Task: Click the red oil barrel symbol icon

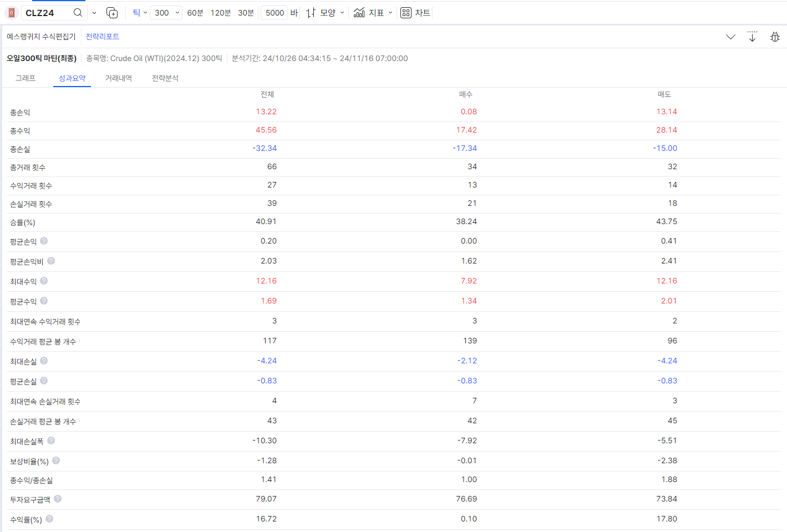Action: coord(12,13)
